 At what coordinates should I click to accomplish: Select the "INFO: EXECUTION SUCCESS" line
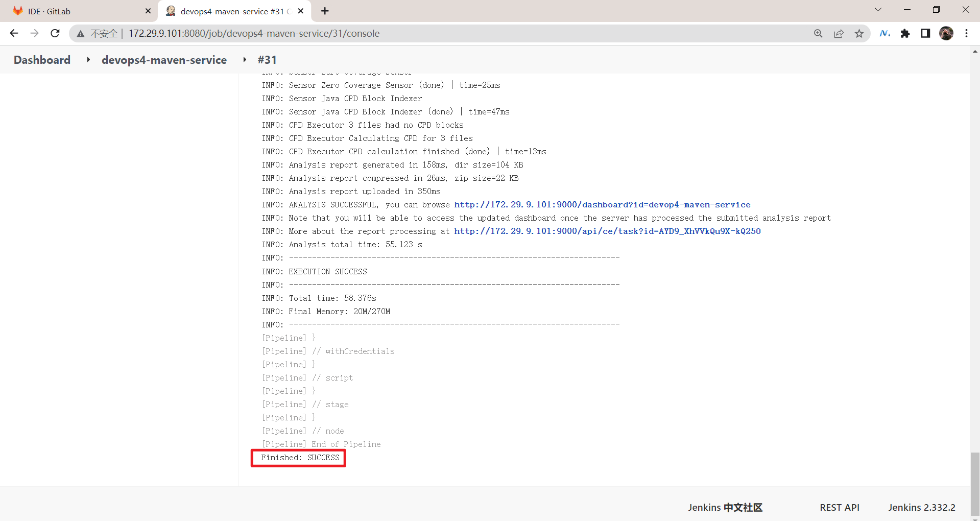(315, 271)
